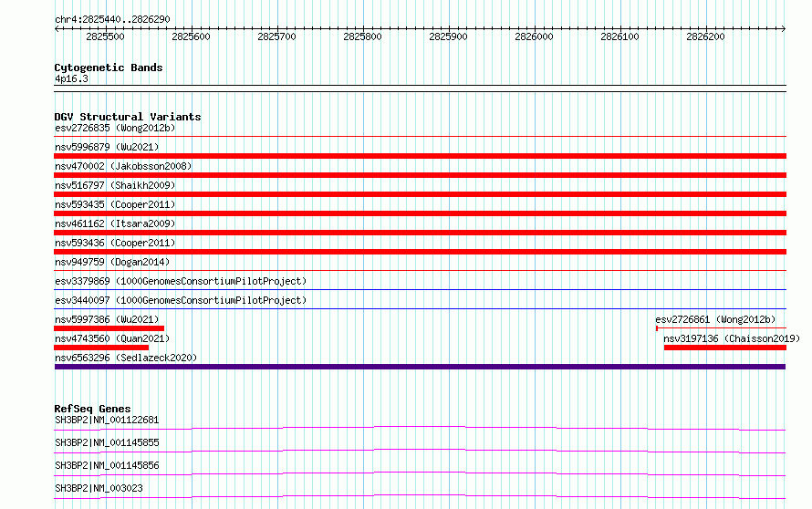Select variant nsv4743560 (Quan2021) label
This screenshot has height=509, width=812.
tap(112, 338)
